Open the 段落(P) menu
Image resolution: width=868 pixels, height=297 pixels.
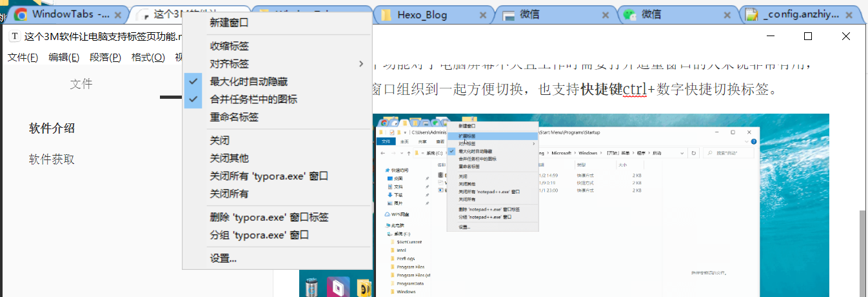point(105,57)
